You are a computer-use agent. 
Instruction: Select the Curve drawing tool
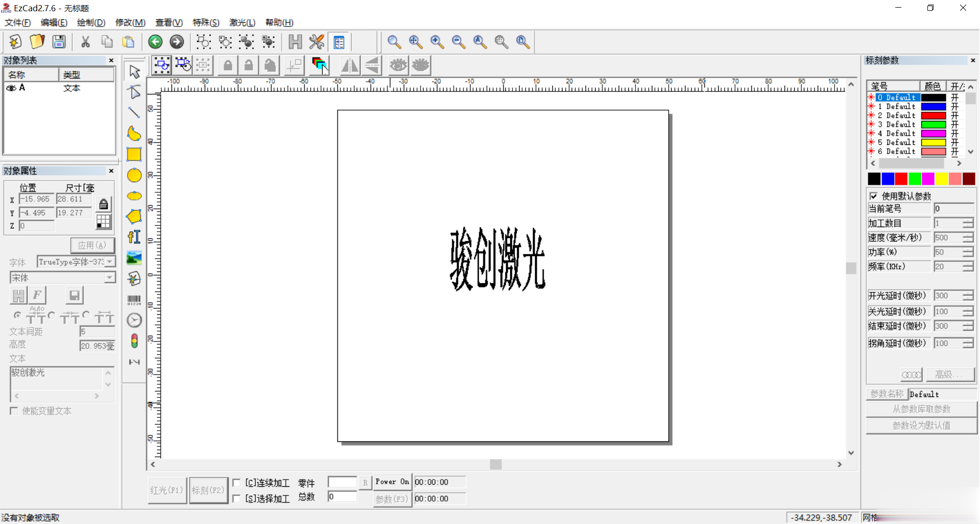134,133
